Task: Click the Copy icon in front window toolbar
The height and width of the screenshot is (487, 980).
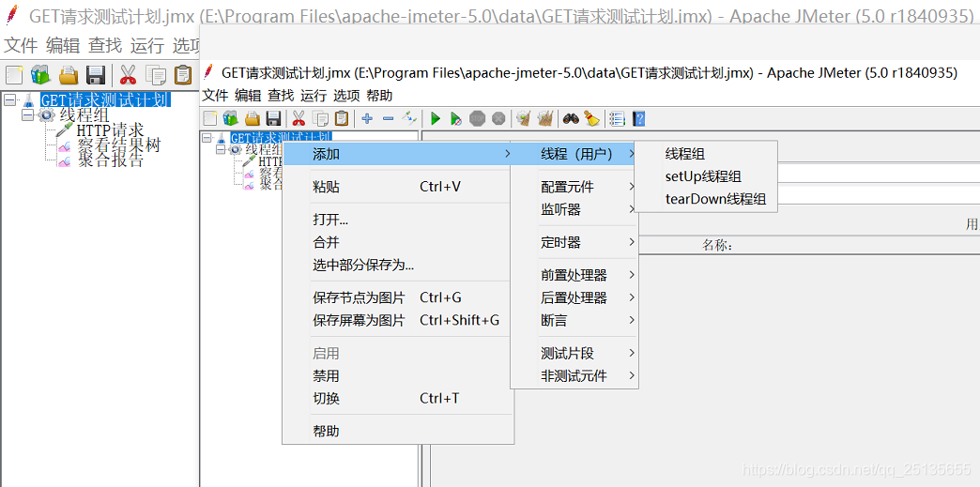Action: (321, 118)
